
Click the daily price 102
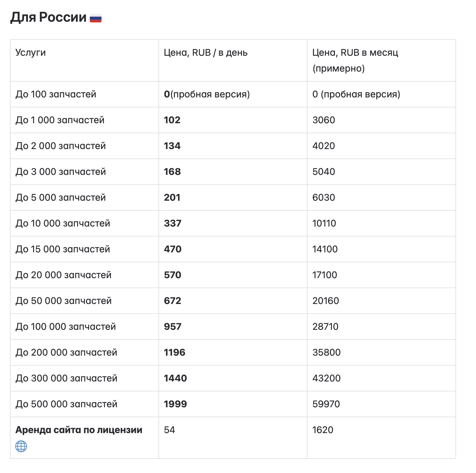click(172, 120)
